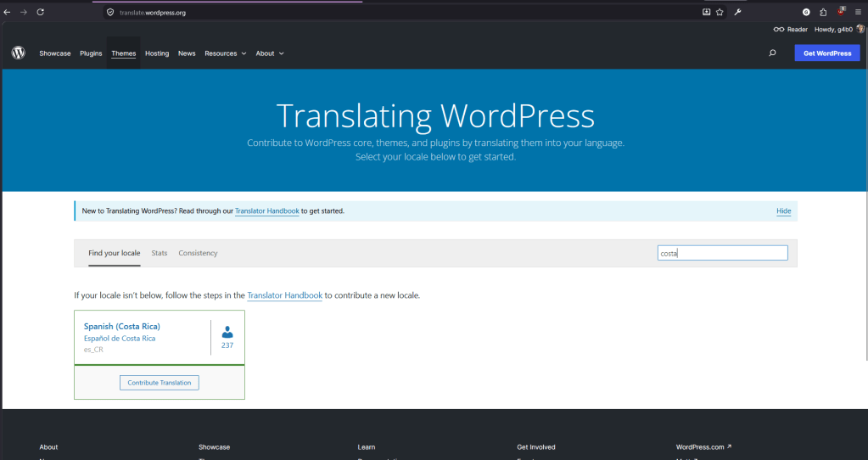Go back with the browser back arrow

click(x=7, y=12)
